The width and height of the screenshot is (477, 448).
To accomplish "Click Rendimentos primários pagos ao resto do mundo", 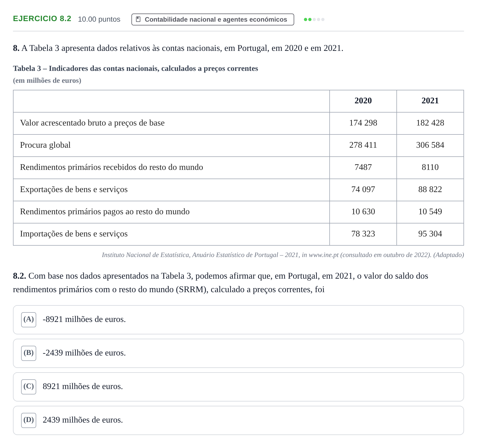I will coord(105,212).
